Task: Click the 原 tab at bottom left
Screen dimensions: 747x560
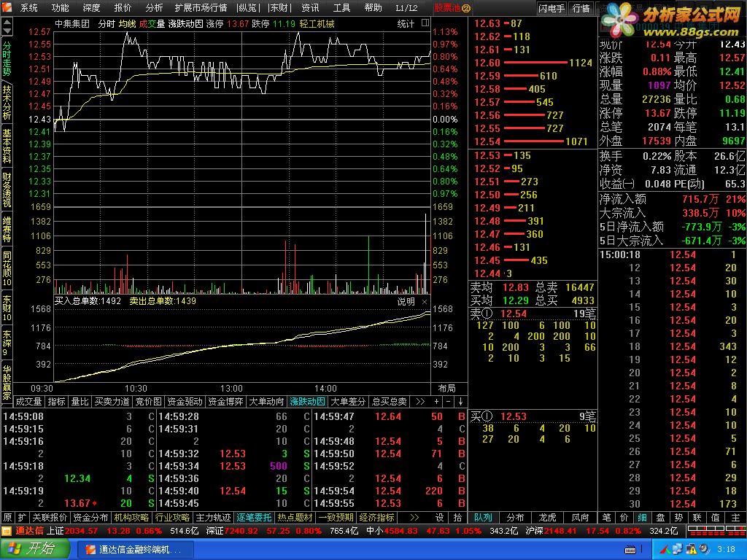Action: (7, 518)
